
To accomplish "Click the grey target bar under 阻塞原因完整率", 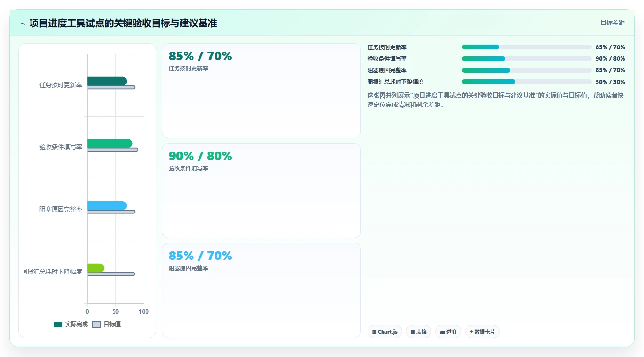I will tap(111, 212).
